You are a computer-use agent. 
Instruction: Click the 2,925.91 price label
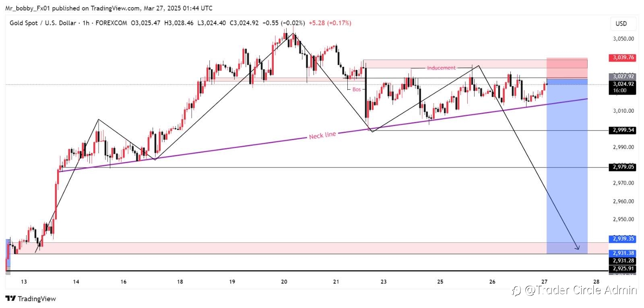click(623, 269)
